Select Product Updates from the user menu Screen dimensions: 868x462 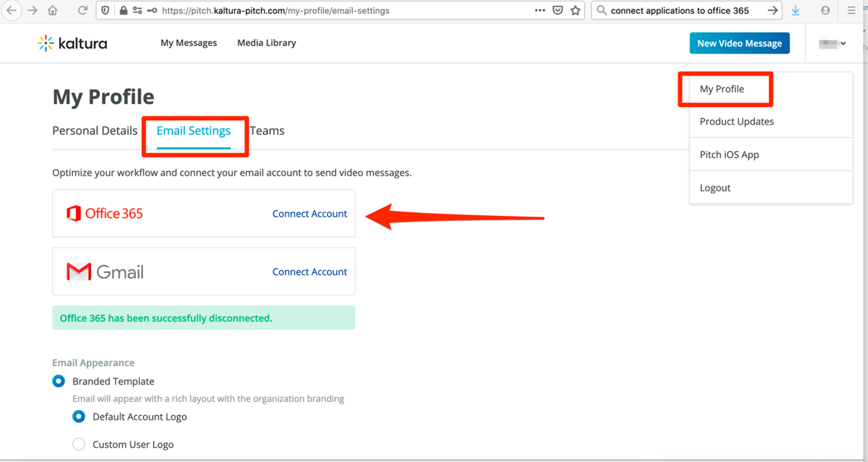click(737, 121)
